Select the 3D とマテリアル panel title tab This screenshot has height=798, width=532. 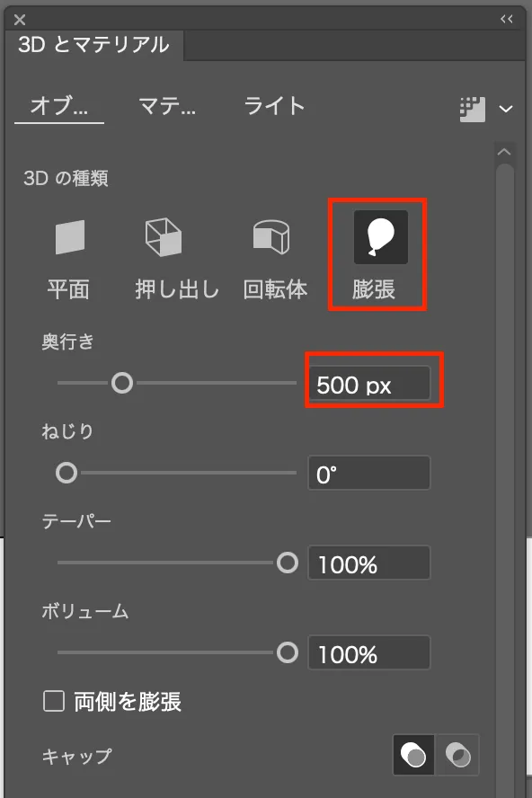pos(93,45)
